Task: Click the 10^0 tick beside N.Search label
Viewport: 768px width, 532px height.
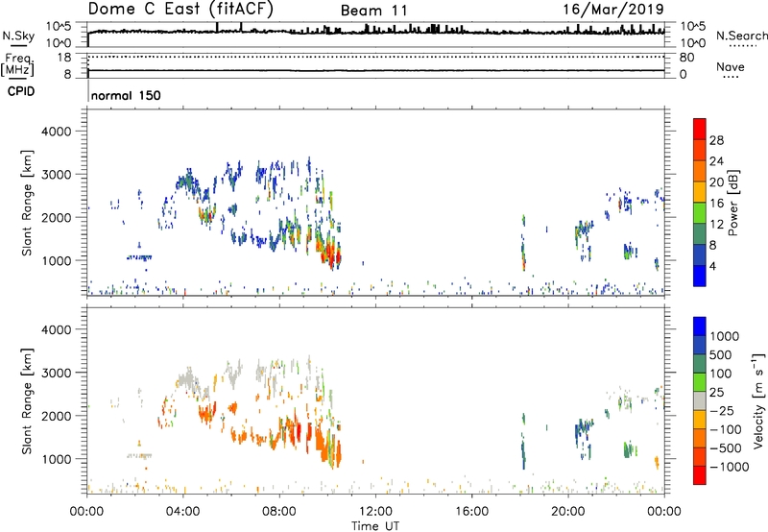Action: pyautogui.click(x=692, y=43)
